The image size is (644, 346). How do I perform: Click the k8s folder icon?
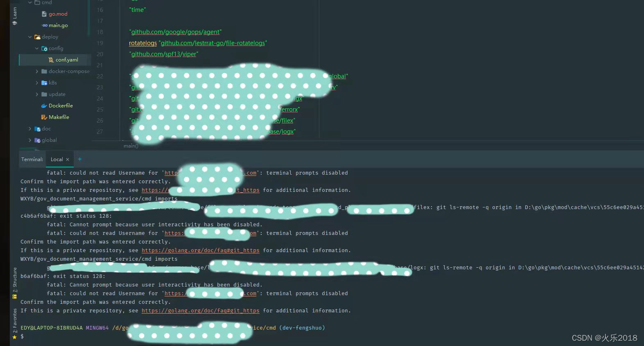pyautogui.click(x=44, y=83)
